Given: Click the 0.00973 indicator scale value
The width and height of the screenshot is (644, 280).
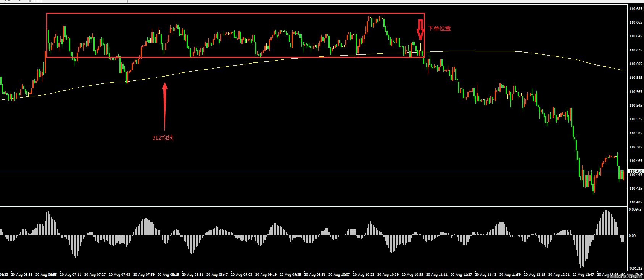Looking at the screenshot, I should pyautogui.click(x=635, y=210).
